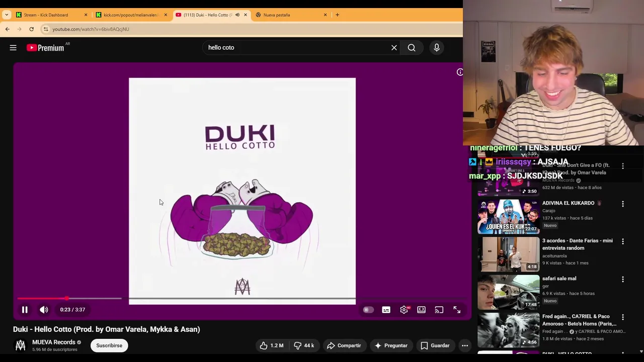Open options menu for 3 acordes video
Screen dimensions: 644x362
[623, 241]
